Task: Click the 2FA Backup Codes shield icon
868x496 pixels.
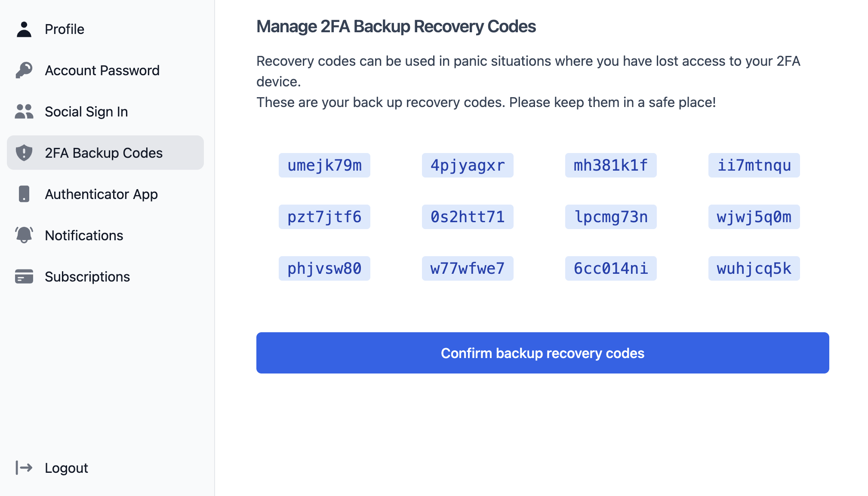Action: [24, 153]
